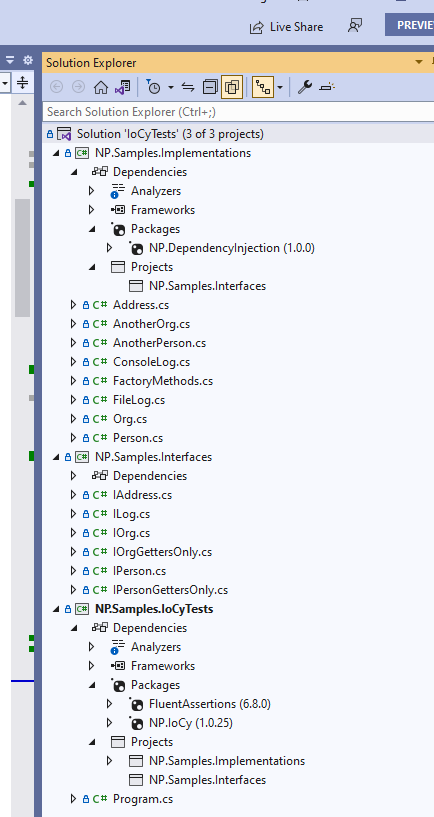Toggle the nested view tree icon button
Viewport: 434px width, 817px height.
[263, 87]
